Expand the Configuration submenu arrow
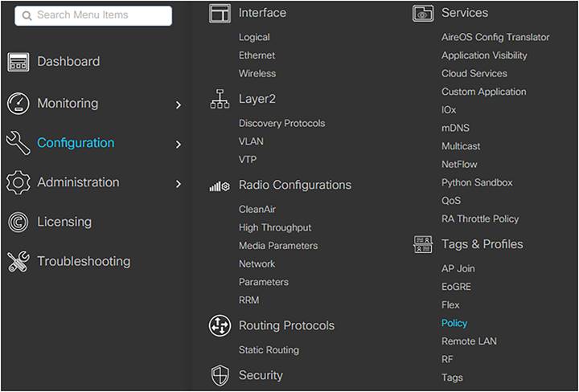 [179, 145]
